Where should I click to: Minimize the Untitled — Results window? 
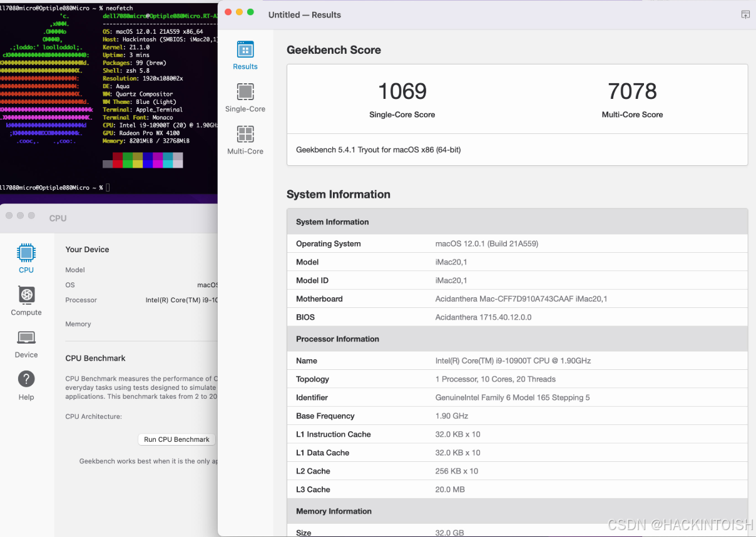pyautogui.click(x=239, y=13)
